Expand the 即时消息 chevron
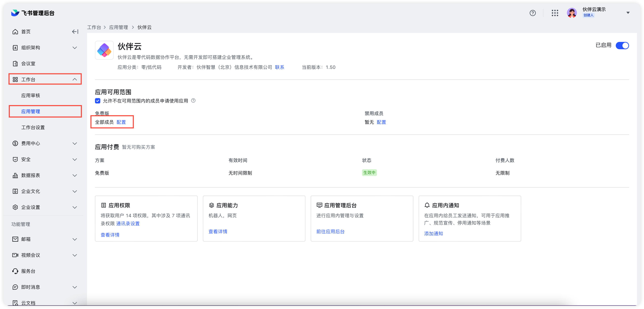 pos(75,287)
